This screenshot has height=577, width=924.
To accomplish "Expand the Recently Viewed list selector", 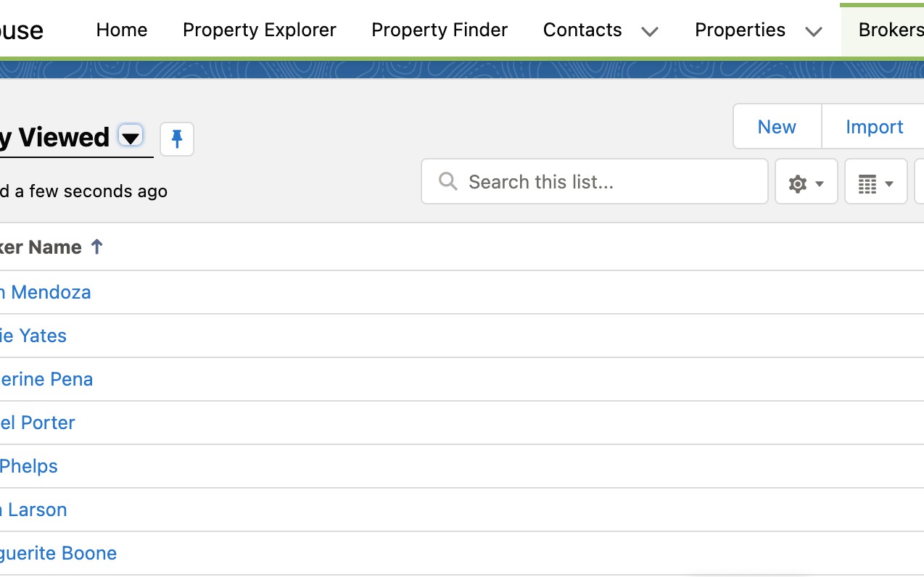I will (x=131, y=137).
